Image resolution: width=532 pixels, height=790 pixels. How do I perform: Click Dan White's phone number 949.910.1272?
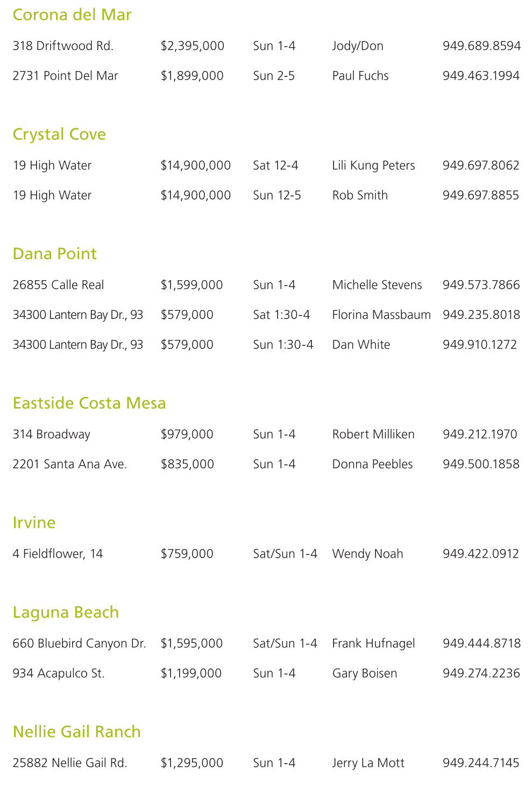pyautogui.click(x=480, y=345)
